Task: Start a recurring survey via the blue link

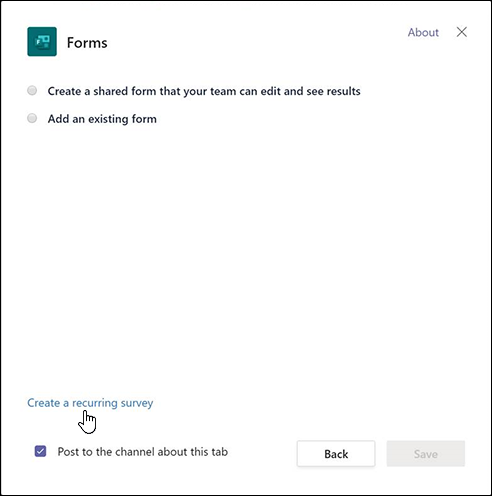Action: coord(90,403)
